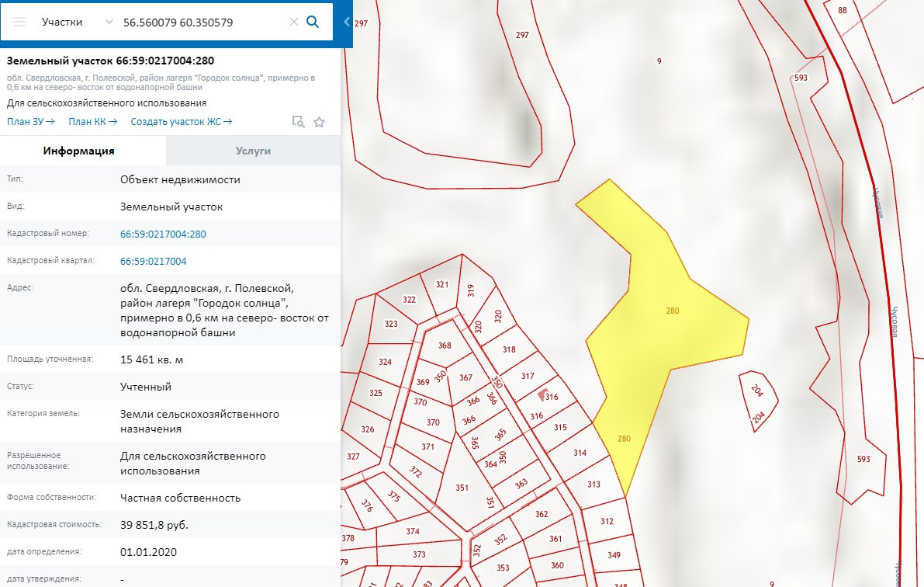Click the parcel title 66:59:0217004:280 heading

(x=110, y=60)
